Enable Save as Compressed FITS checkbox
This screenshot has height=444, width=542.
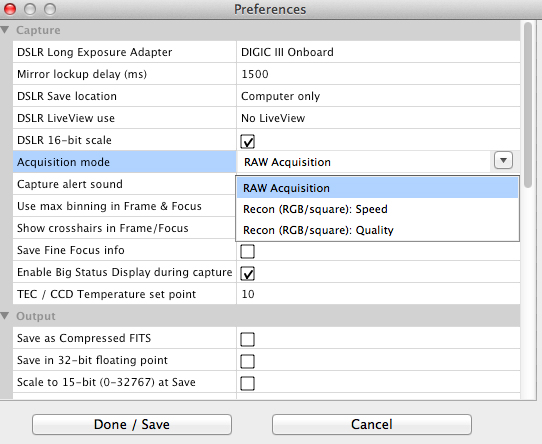click(x=247, y=339)
